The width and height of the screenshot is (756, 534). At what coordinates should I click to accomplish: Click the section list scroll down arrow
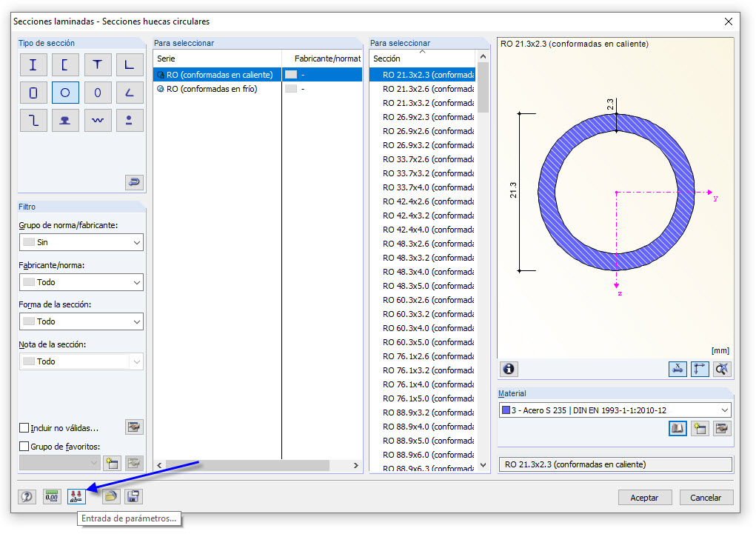tap(483, 465)
